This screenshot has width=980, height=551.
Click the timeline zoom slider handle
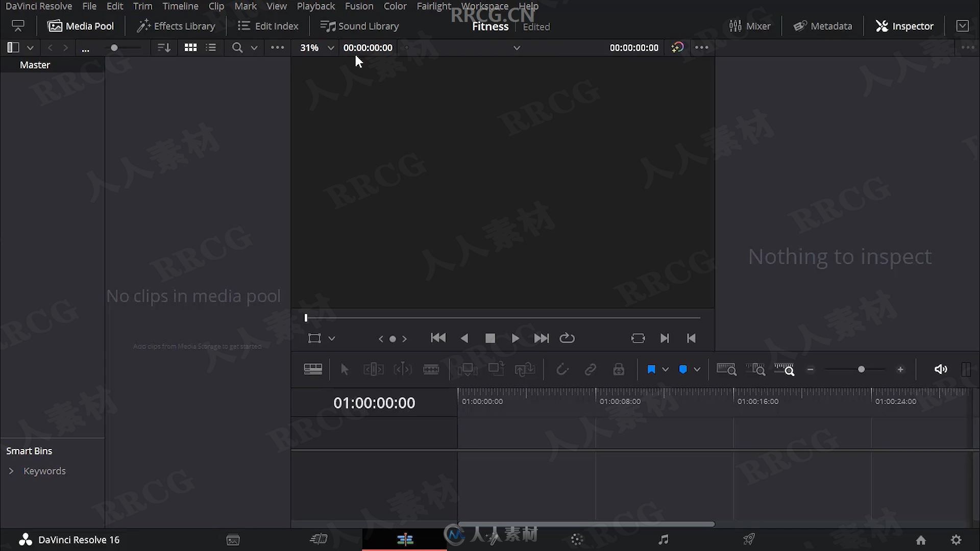coord(861,369)
